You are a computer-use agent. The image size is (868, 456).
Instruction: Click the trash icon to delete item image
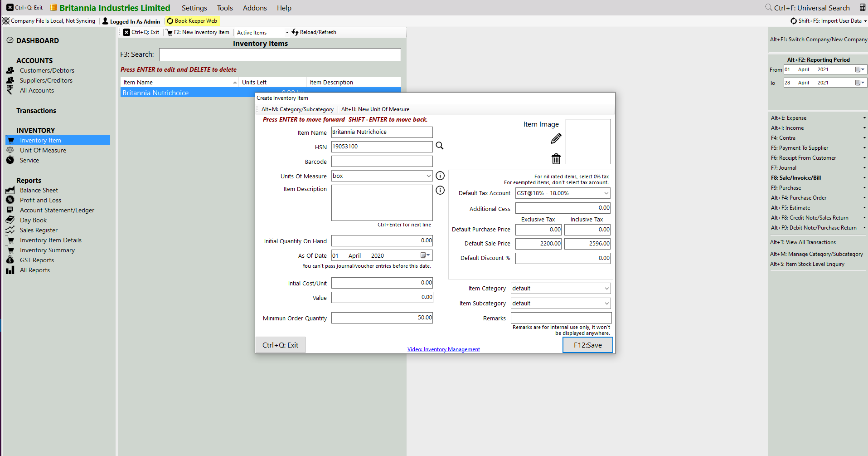click(x=556, y=159)
